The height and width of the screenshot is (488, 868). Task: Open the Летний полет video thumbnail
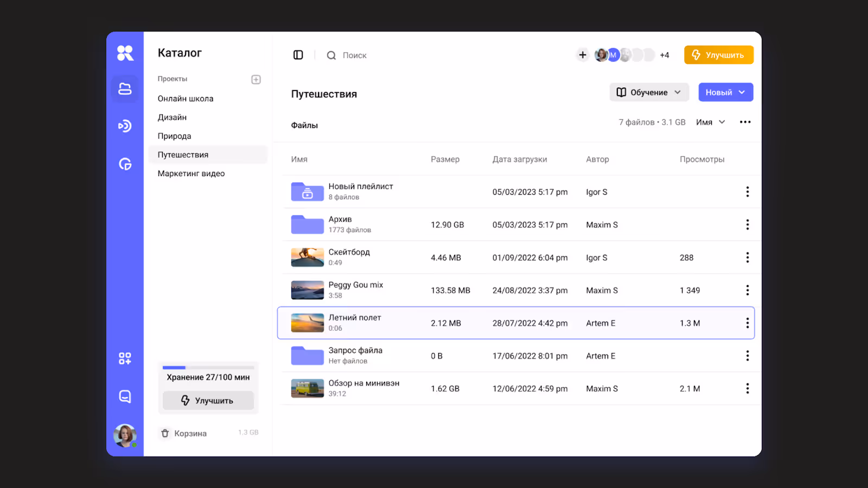pyautogui.click(x=308, y=323)
